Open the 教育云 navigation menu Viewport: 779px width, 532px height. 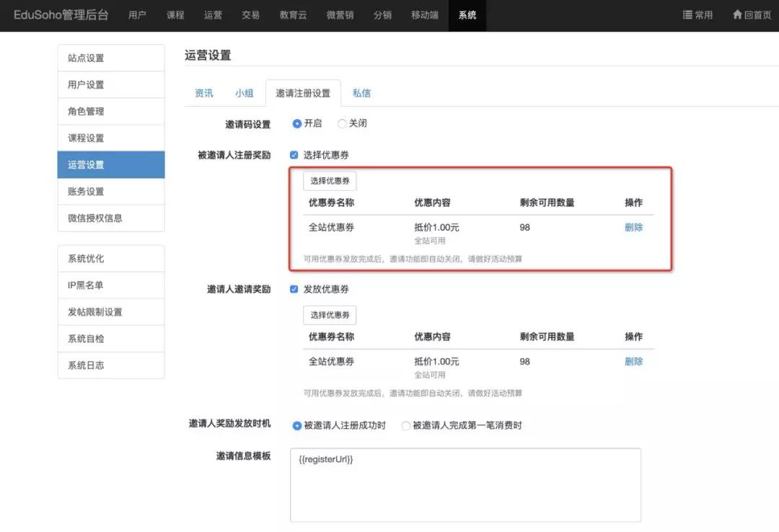coord(293,15)
